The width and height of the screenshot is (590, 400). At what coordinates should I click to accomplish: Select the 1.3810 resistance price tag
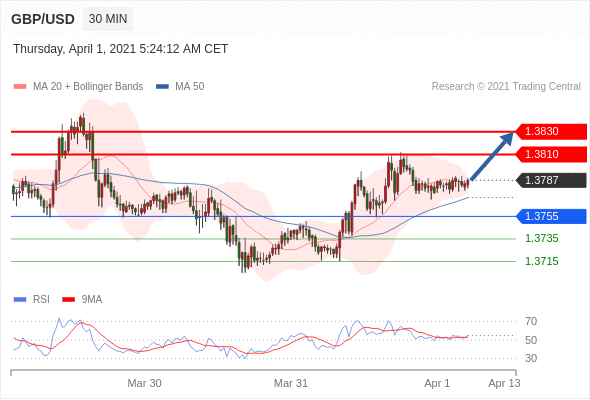coord(550,154)
